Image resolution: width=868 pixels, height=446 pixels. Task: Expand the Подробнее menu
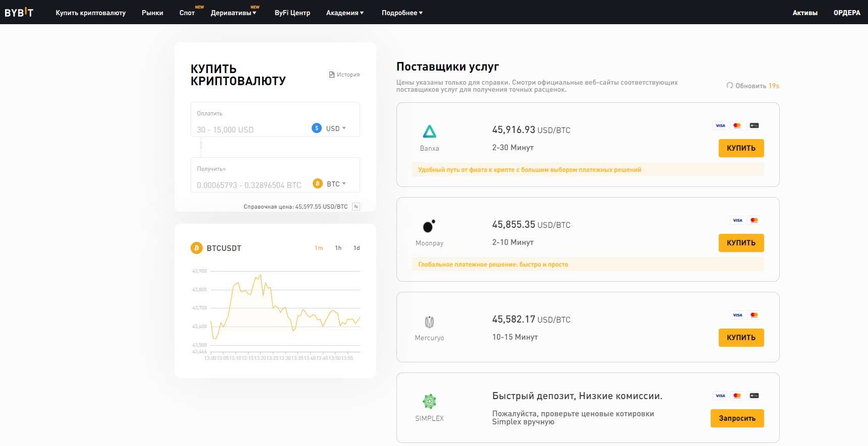402,13
